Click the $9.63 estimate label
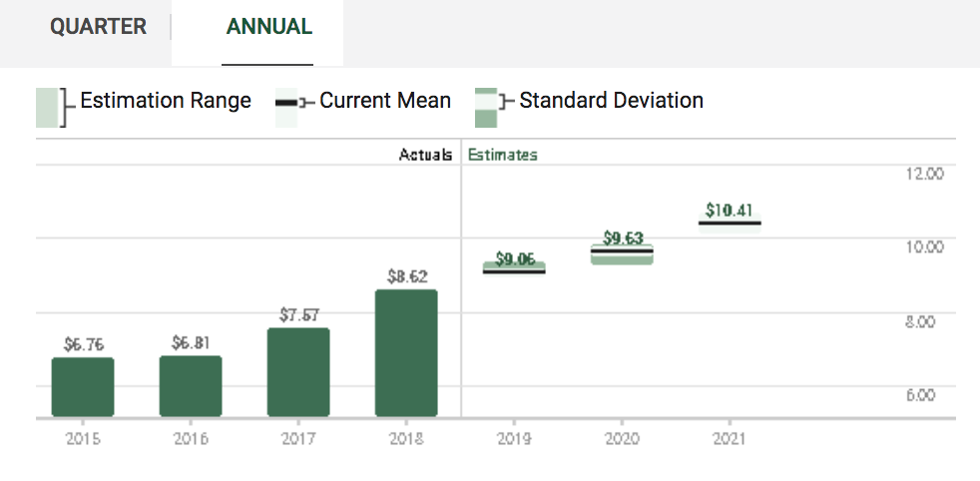 click(623, 238)
